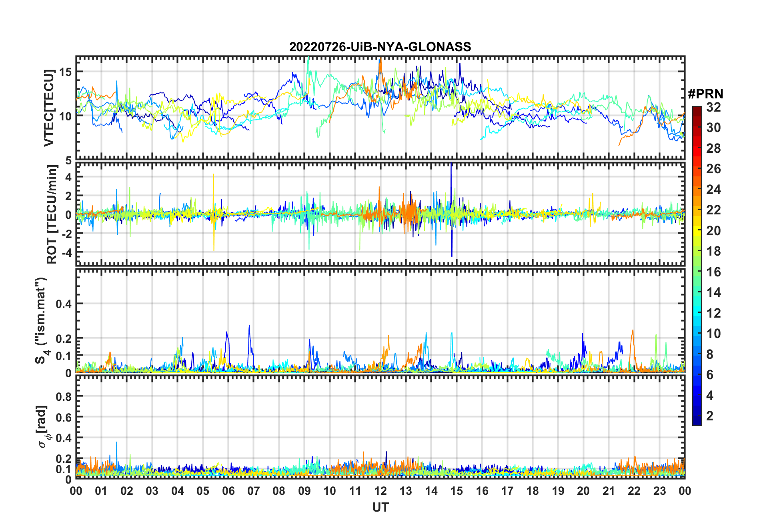The image size is (761, 532).
Task: Click x-axis hour tick label 13
Action: click(406, 491)
